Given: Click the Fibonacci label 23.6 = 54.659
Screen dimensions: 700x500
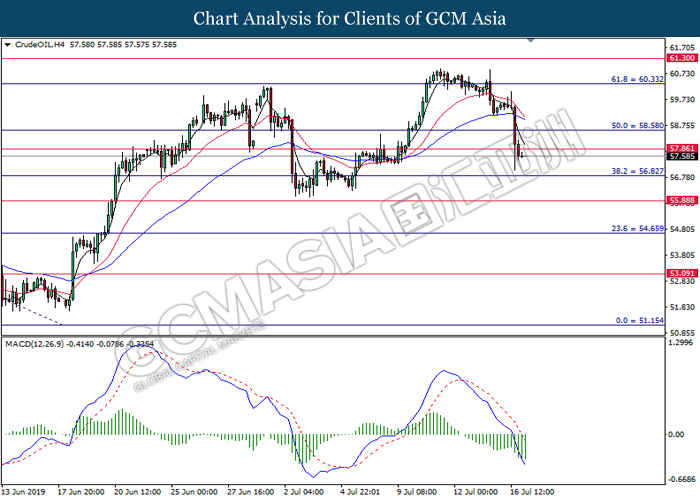Looking at the screenshot, I should click(638, 229).
